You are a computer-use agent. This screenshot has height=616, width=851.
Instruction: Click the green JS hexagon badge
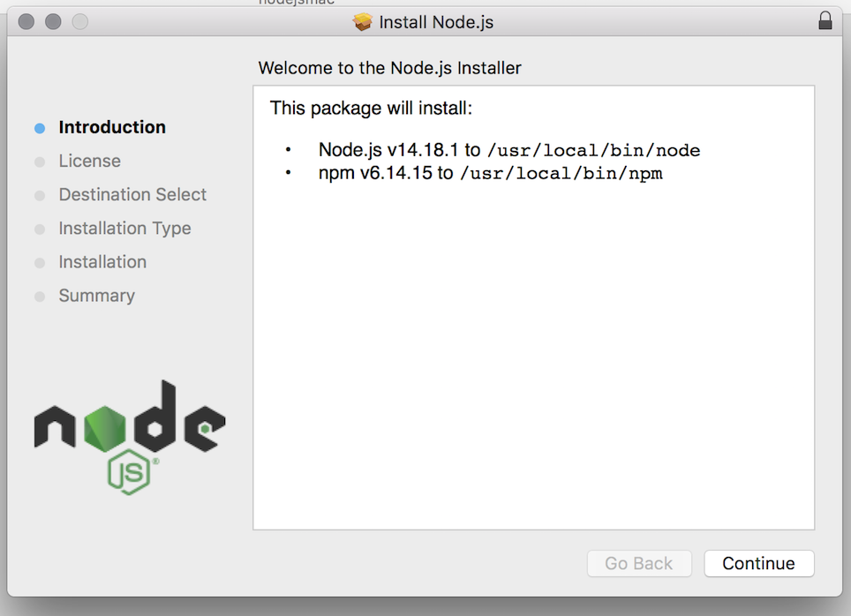pos(130,473)
